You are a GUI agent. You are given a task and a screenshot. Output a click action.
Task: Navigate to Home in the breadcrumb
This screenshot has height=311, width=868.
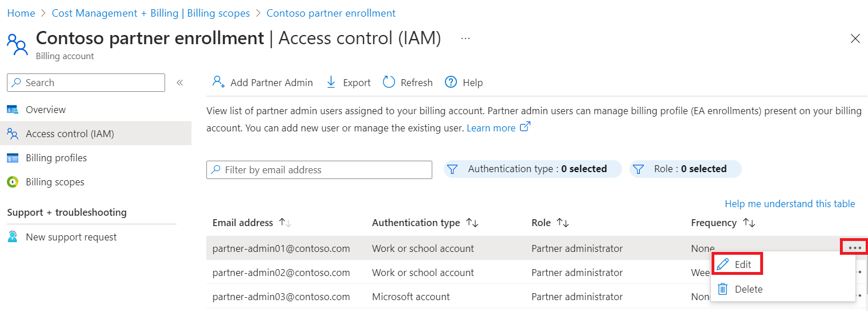tap(21, 13)
